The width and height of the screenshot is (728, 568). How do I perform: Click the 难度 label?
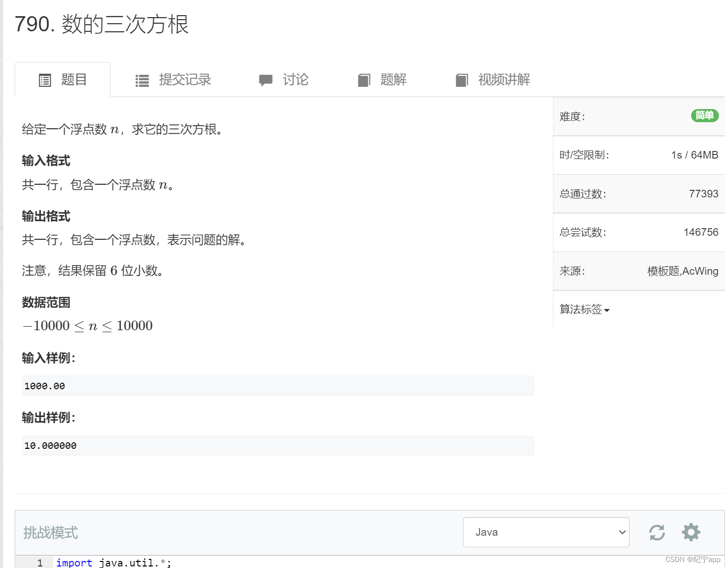tap(572, 117)
